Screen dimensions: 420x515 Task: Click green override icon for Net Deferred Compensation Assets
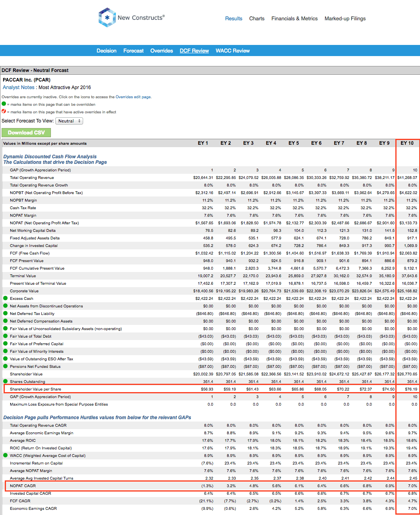tap(6, 321)
